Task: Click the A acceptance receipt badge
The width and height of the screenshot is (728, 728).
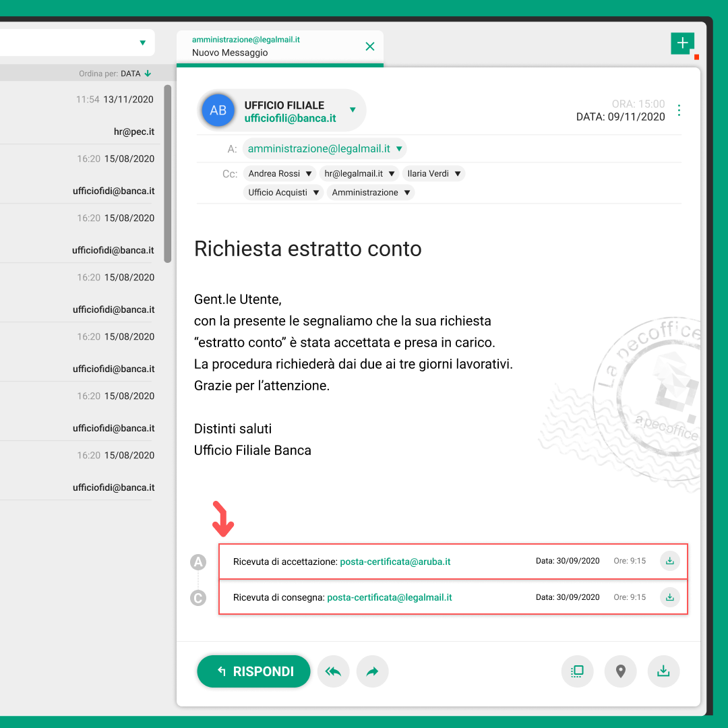Action: (x=198, y=562)
